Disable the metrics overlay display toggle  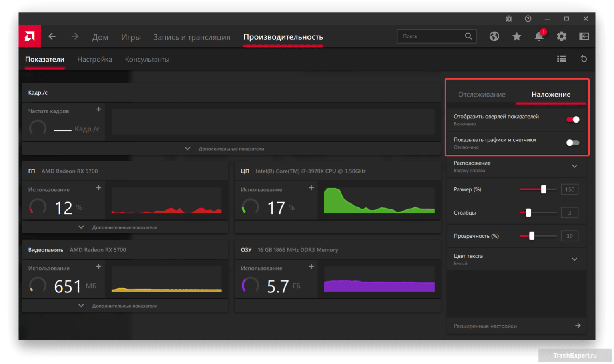point(572,119)
